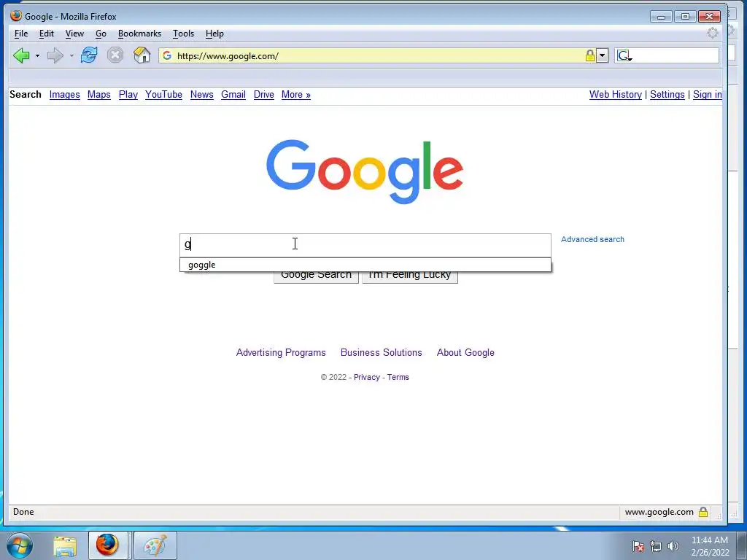Open the Windows Start orb
Image resolution: width=747 pixels, height=560 pixels.
19,545
